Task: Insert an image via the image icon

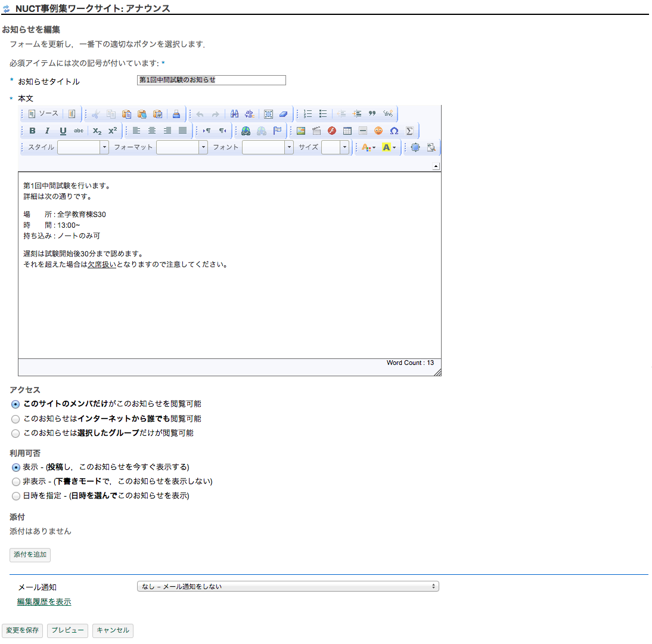Action: pos(301,131)
